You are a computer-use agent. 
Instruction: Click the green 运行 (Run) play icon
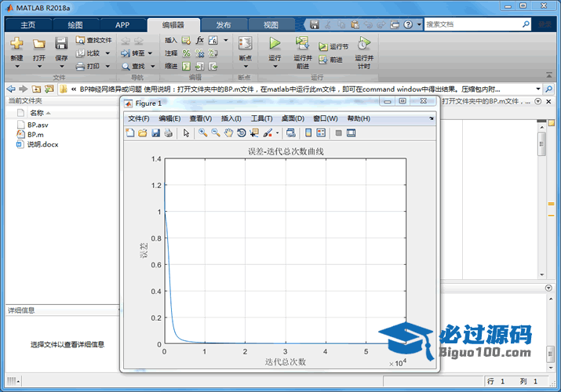coord(275,43)
